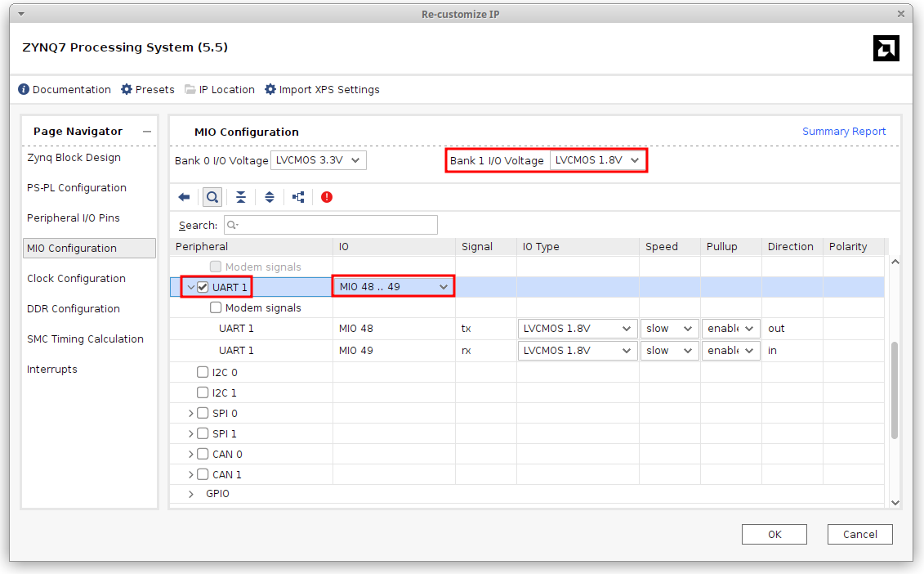924x574 pixels.
Task: Enable the I2C 1 checkbox
Action: tap(203, 392)
